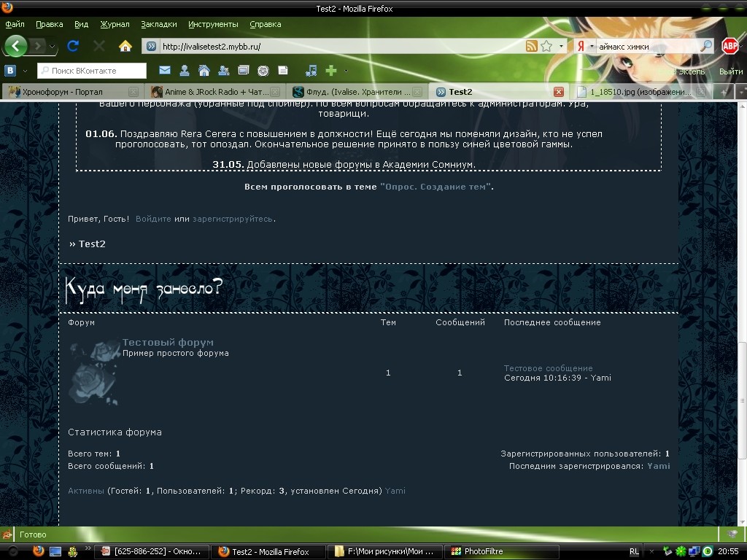The height and width of the screenshot is (560, 747).
Task: Subscribe via the orange RSS feed icon
Action: [531, 46]
